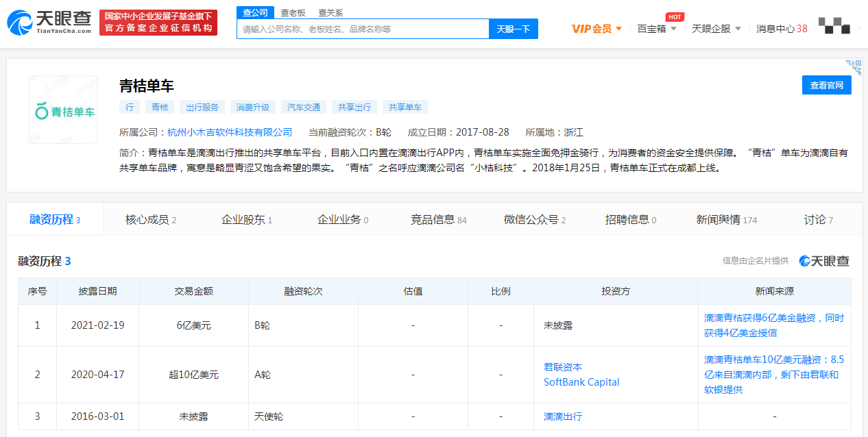Select the 查关系 search tab
This screenshot has width=868, height=437.
tap(330, 12)
